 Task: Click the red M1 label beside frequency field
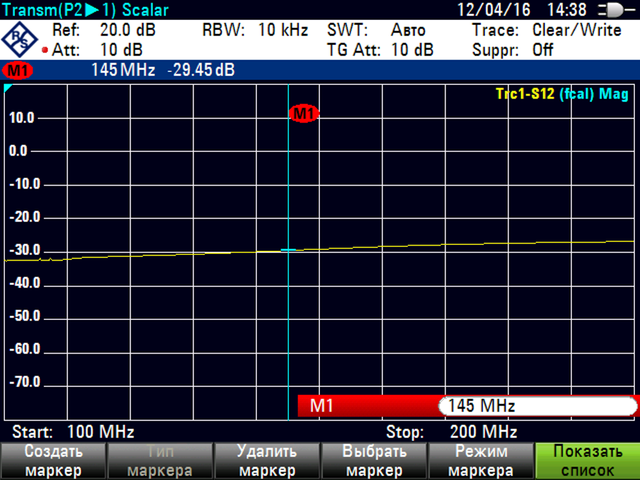pos(320,405)
